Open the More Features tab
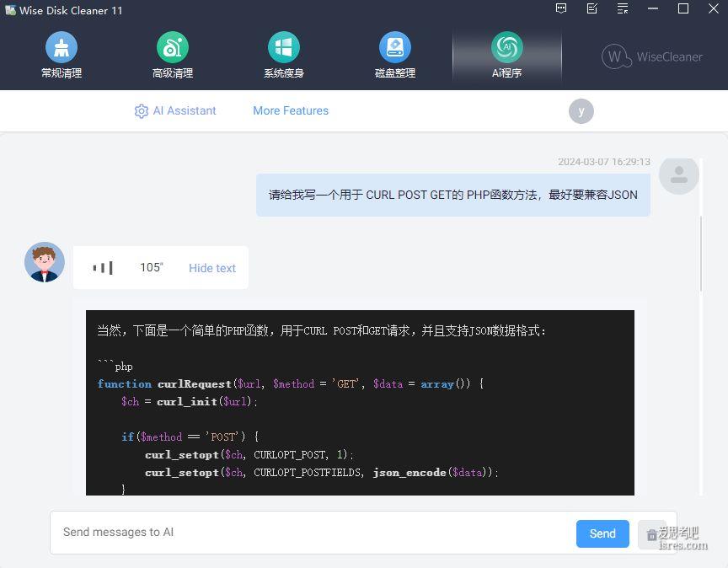The height and width of the screenshot is (568, 728). tap(291, 110)
